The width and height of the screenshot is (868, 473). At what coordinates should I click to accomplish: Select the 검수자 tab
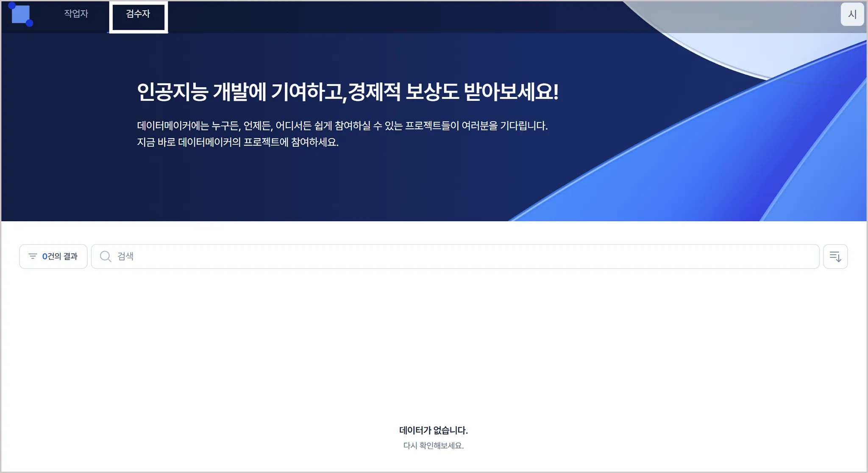pyautogui.click(x=138, y=14)
